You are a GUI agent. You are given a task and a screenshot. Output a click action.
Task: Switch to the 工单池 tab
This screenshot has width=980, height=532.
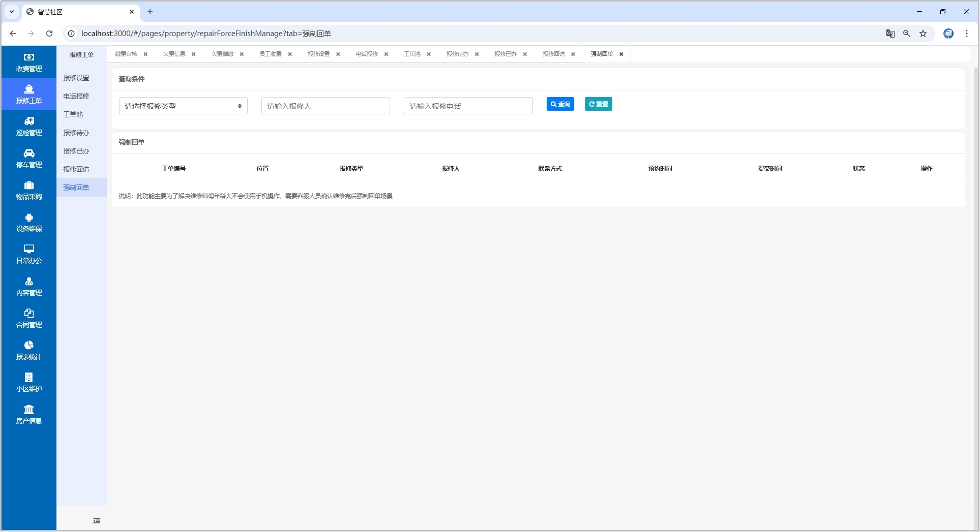(412, 54)
